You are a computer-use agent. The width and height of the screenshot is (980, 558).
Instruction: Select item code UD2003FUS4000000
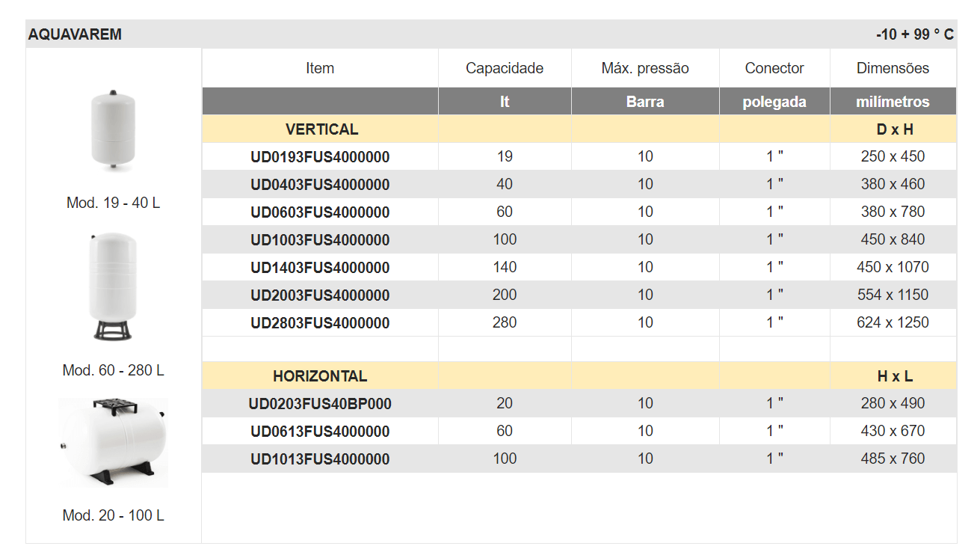tap(320, 295)
